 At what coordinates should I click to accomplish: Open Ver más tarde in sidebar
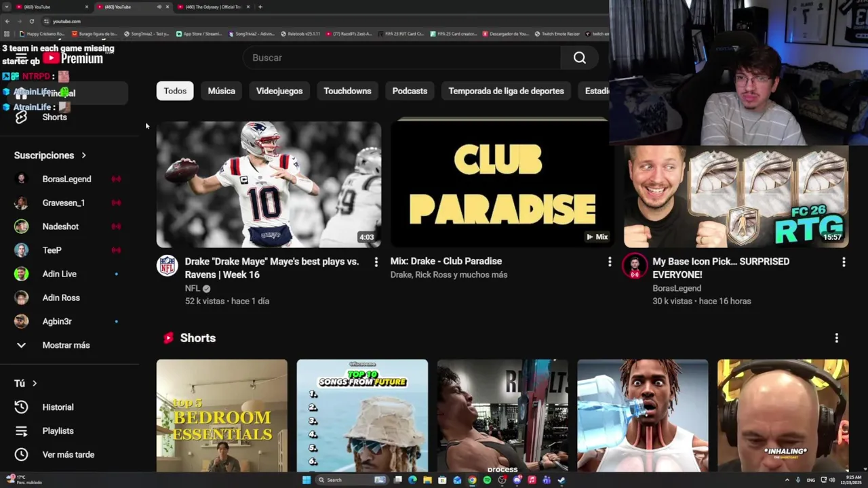[66, 455]
